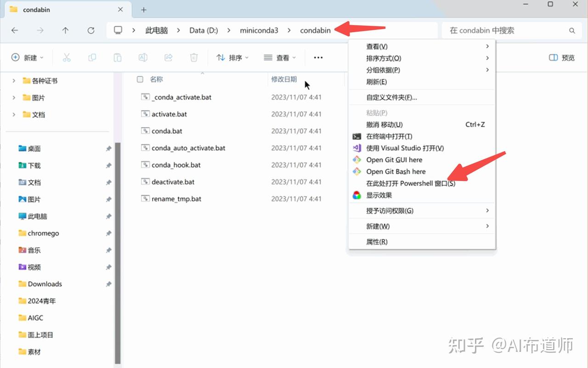Click Open Git Bash here menu entry
The height and width of the screenshot is (368, 588).
coord(395,171)
